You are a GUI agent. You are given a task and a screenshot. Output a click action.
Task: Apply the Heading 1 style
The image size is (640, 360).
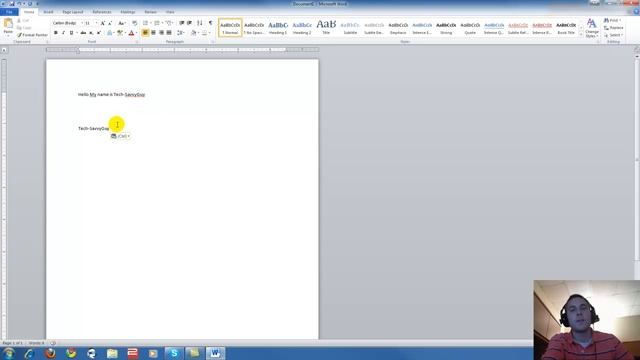click(278, 28)
